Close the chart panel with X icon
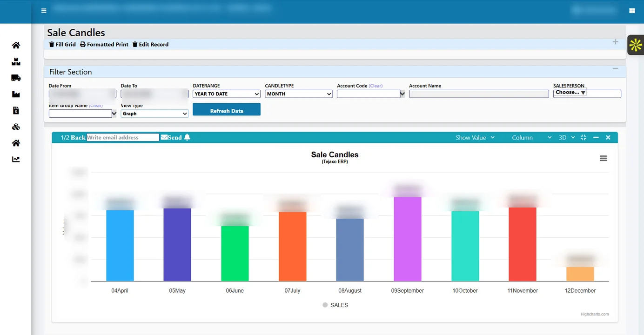 (608, 137)
